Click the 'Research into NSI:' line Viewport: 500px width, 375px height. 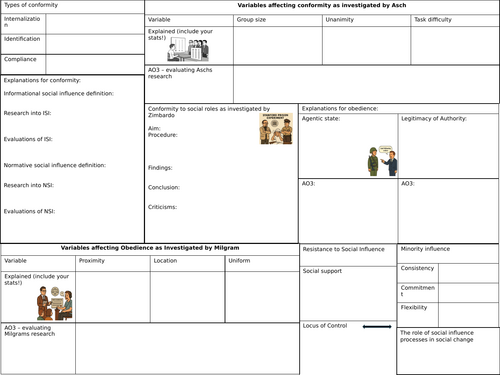(29, 185)
